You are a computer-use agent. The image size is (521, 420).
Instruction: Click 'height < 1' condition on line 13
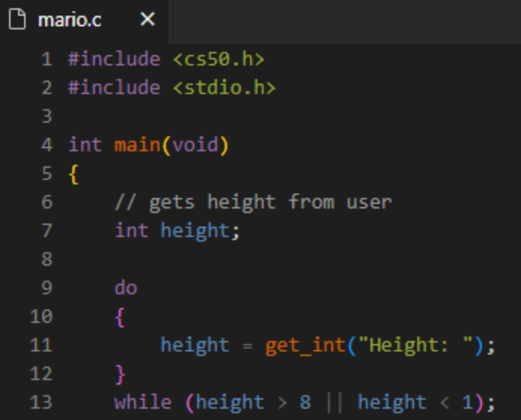tap(415, 403)
